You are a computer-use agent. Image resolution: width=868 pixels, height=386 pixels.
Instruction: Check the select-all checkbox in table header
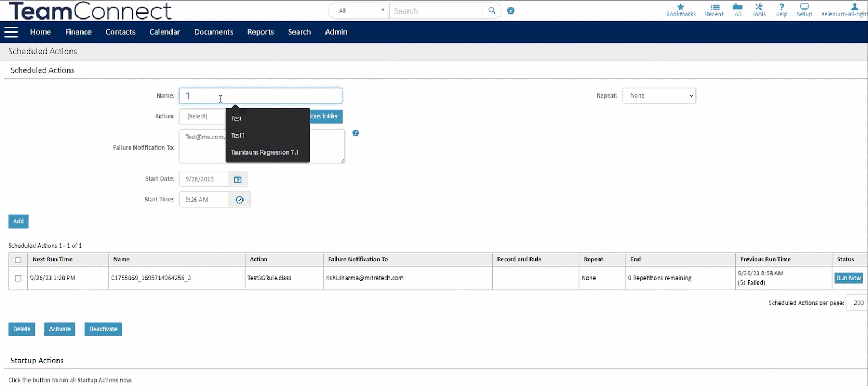click(18, 260)
